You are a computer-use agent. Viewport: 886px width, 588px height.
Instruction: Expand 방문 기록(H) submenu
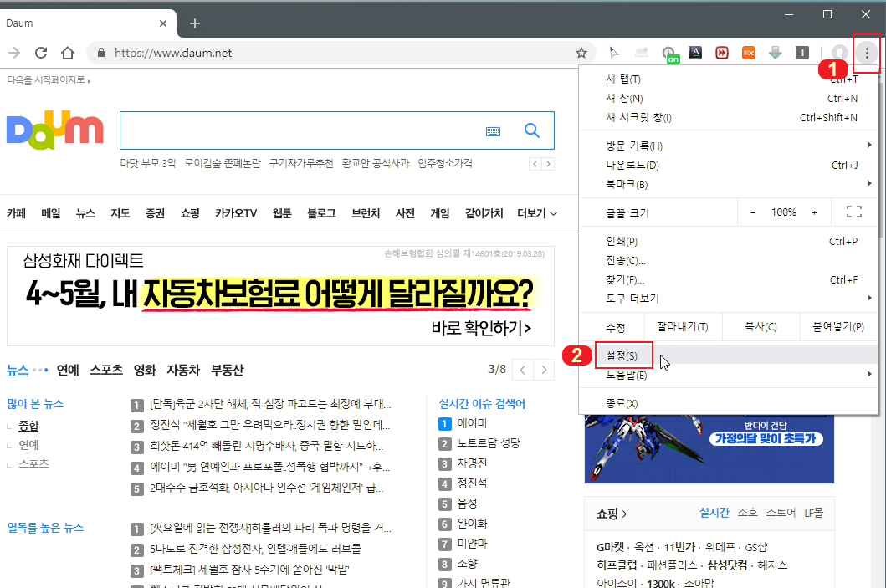coord(729,146)
